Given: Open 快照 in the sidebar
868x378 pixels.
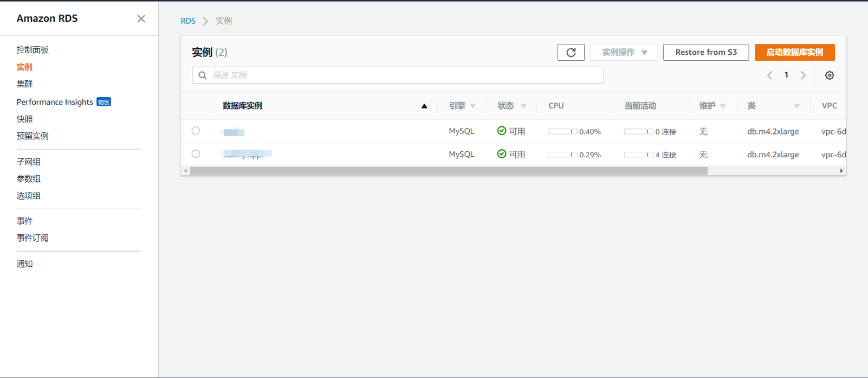Looking at the screenshot, I should click(x=24, y=119).
